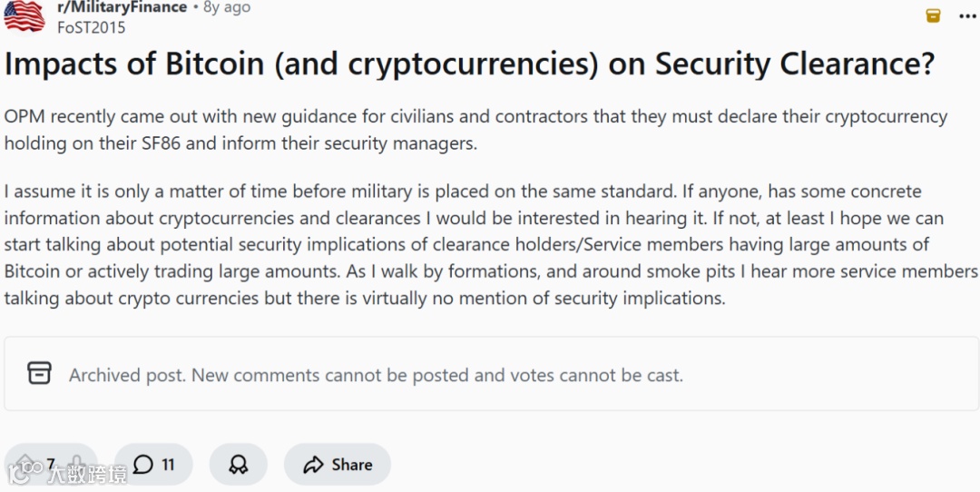This screenshot has width=980, height=492.
Task: Upvote the post
Action: tap(26, 464)
